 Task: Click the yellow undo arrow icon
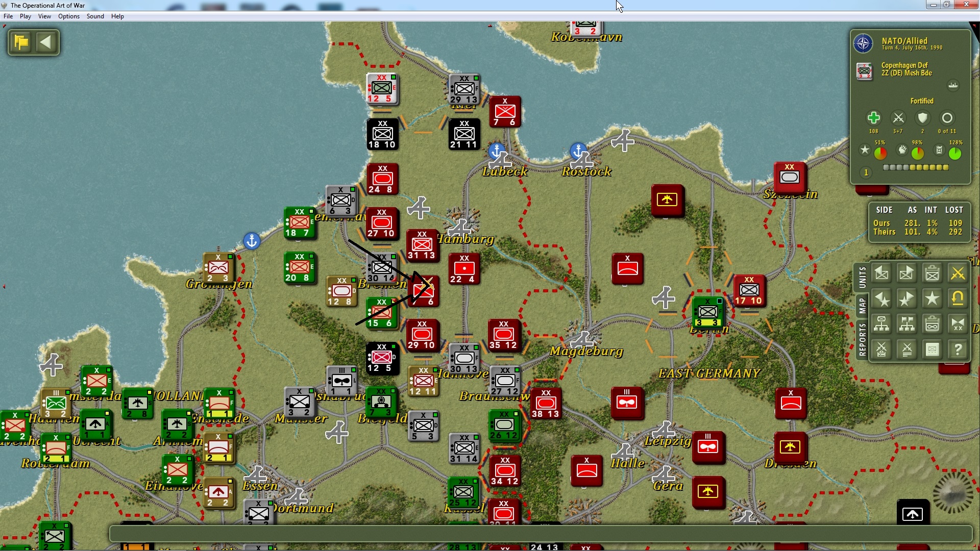(x=958, y=299)
